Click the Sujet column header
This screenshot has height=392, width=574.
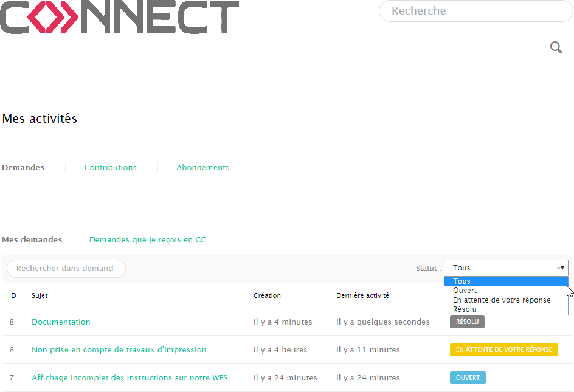tap(40, 296)
